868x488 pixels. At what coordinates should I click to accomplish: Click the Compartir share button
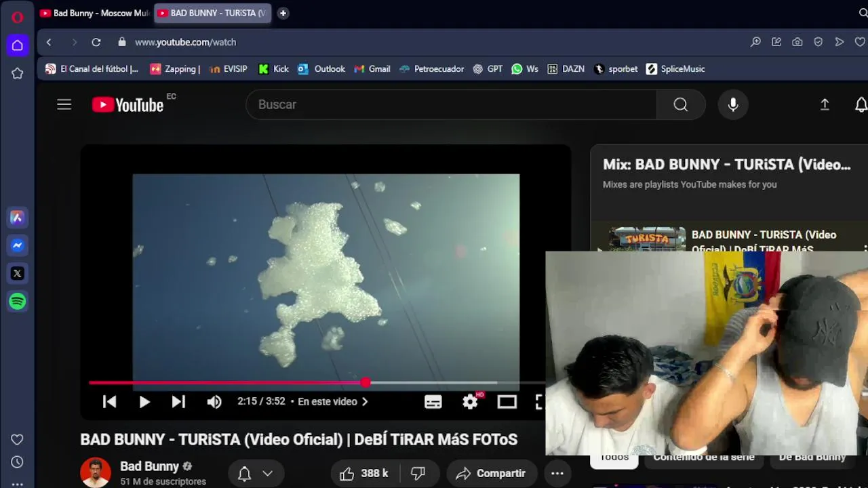[491, 474]
